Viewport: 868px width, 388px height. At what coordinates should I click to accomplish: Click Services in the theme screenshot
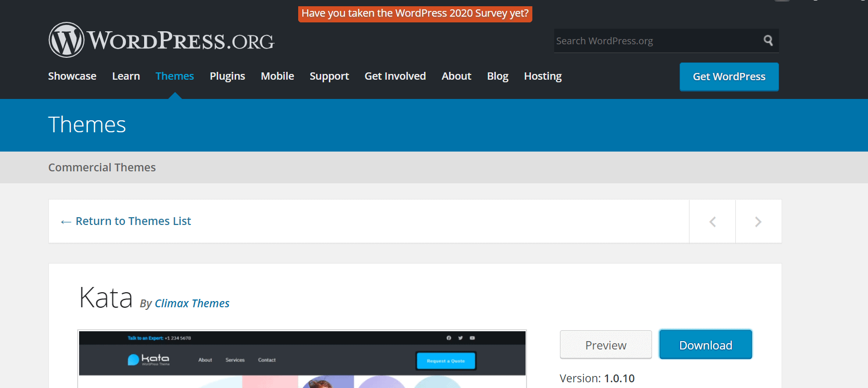(x=235, y=360)
